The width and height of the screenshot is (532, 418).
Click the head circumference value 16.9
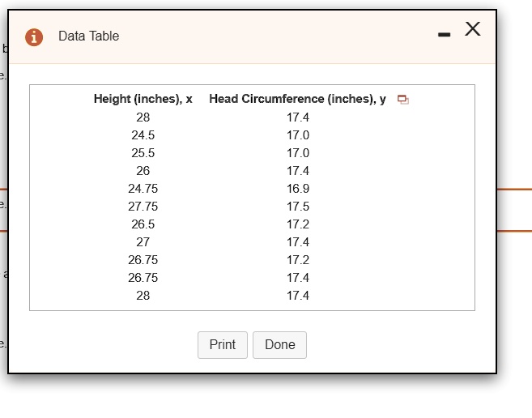[x=298, y=189]
